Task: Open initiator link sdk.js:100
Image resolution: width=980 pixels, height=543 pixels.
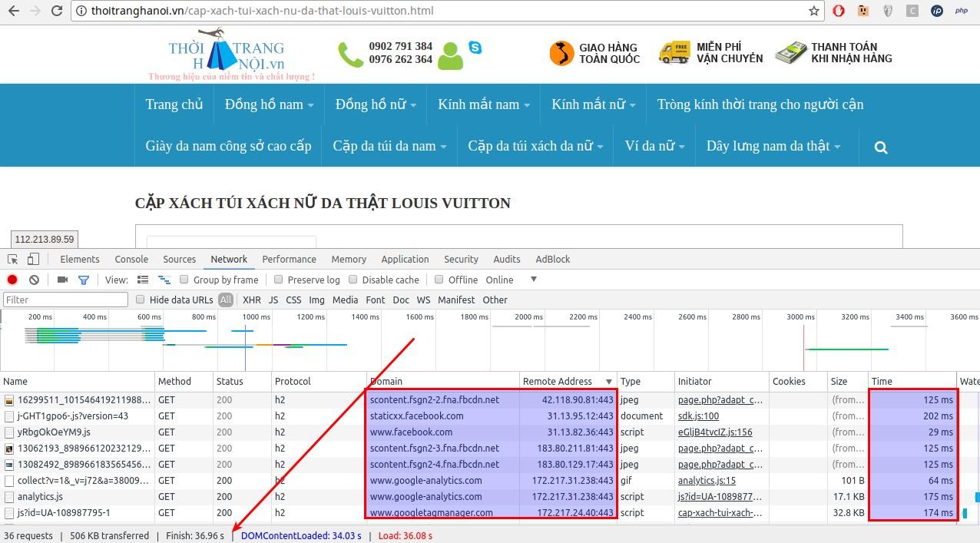Action: (698, 416)
